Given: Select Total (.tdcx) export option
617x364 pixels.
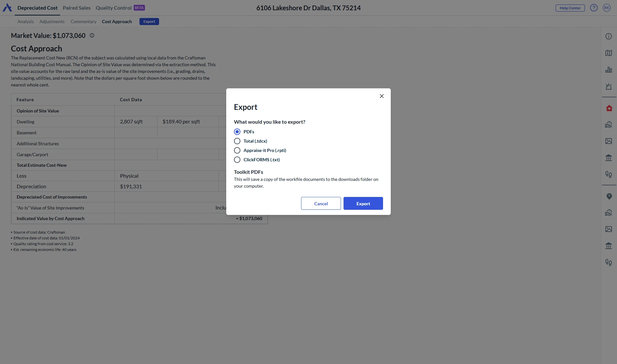Looking at the screenshot, I should click(237, 141).
